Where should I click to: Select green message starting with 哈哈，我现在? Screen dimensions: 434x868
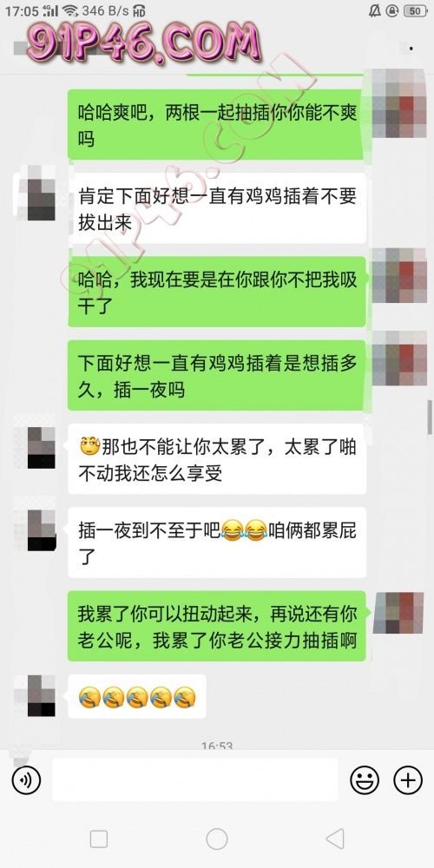[216, 292]
